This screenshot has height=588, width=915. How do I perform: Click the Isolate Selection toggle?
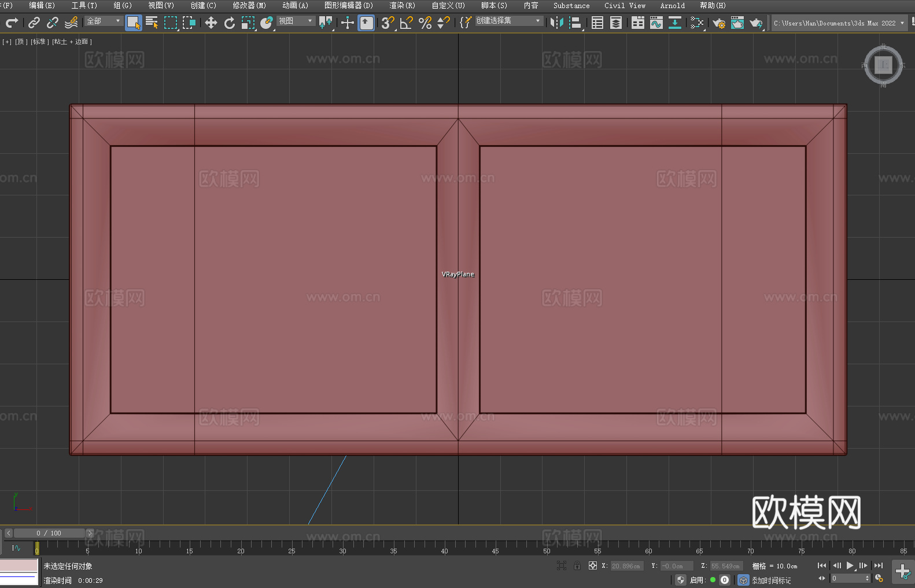tap(561, 565)
